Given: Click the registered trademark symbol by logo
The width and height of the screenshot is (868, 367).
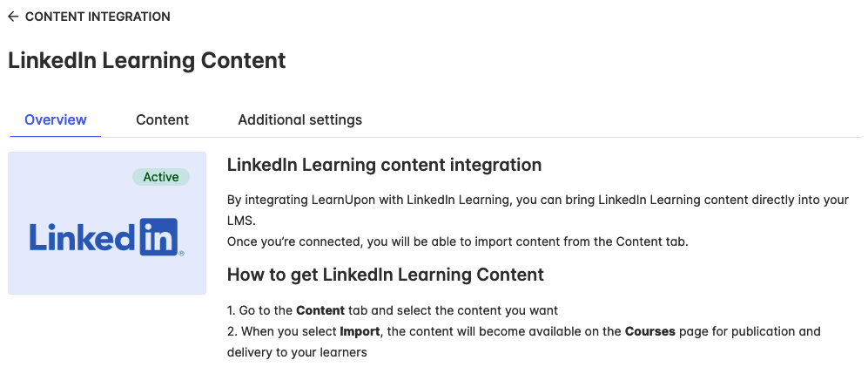Looking at the screenshot, I should click(182, 254).
